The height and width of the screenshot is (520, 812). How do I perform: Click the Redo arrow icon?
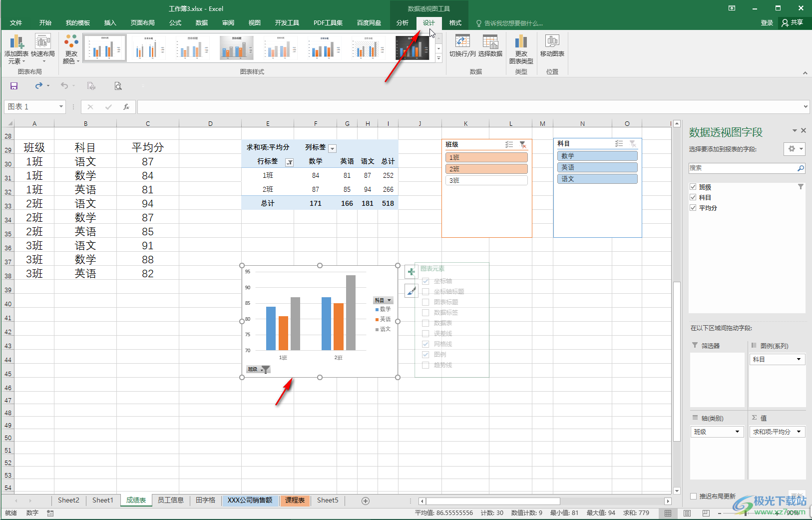coord(38,86)
